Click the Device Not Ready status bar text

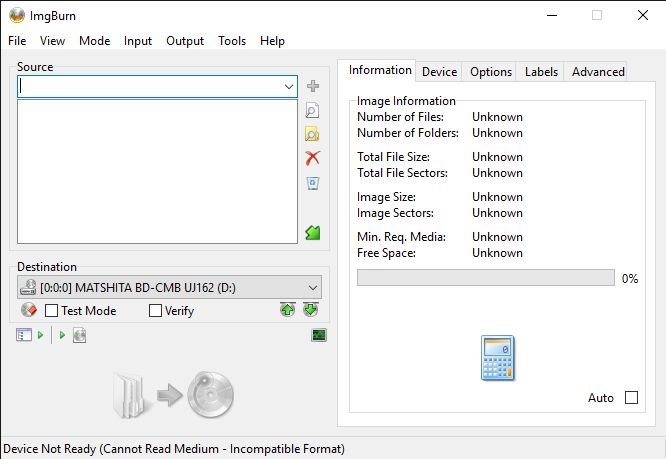click(x=174, y=449)
